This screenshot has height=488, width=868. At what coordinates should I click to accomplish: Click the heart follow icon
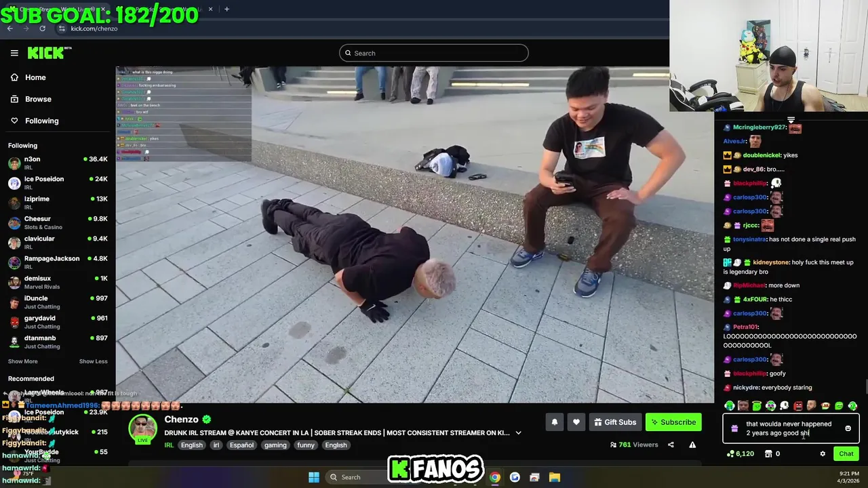pos(576,422)
